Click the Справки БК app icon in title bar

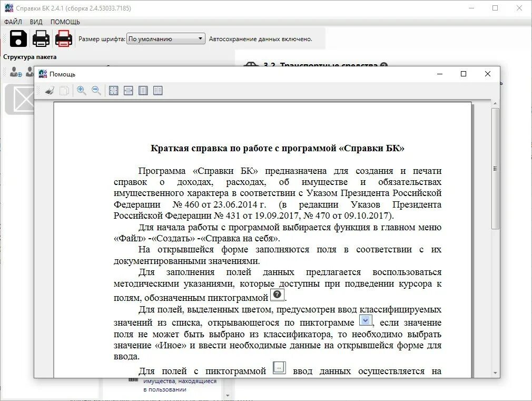click(9, 8)
